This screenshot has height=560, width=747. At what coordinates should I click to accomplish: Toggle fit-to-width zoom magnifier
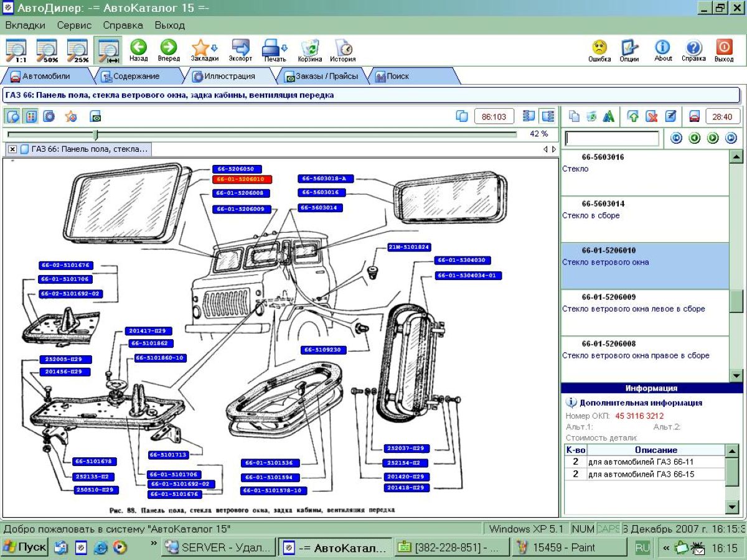click(108, 50)
